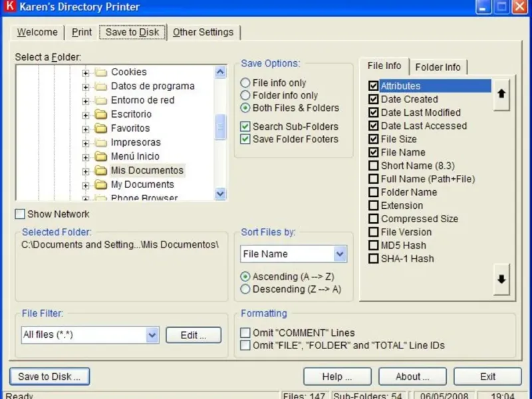This screenshot has width=532, height=399.
Task: Click the Favoritos folder icon
Action: pyautogui.click(x=101, y=128)
